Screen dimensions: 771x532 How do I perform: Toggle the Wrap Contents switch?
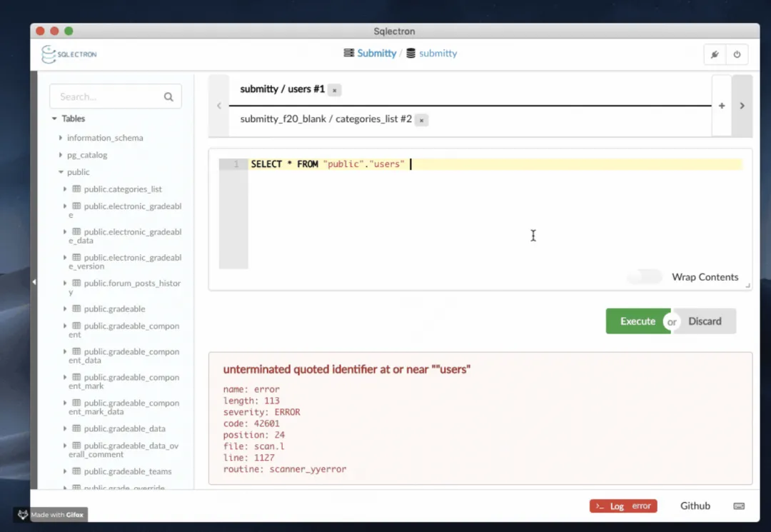[x=645, y=277]
